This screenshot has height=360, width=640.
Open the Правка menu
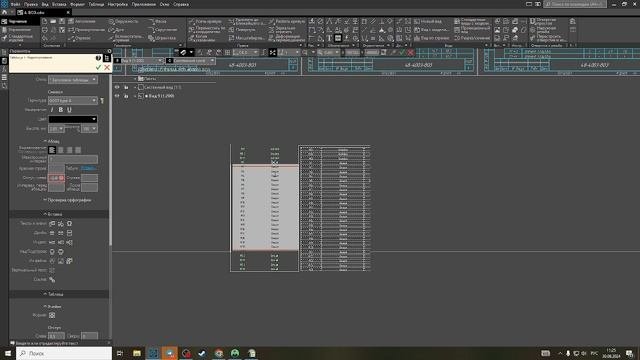pos(31,4)
